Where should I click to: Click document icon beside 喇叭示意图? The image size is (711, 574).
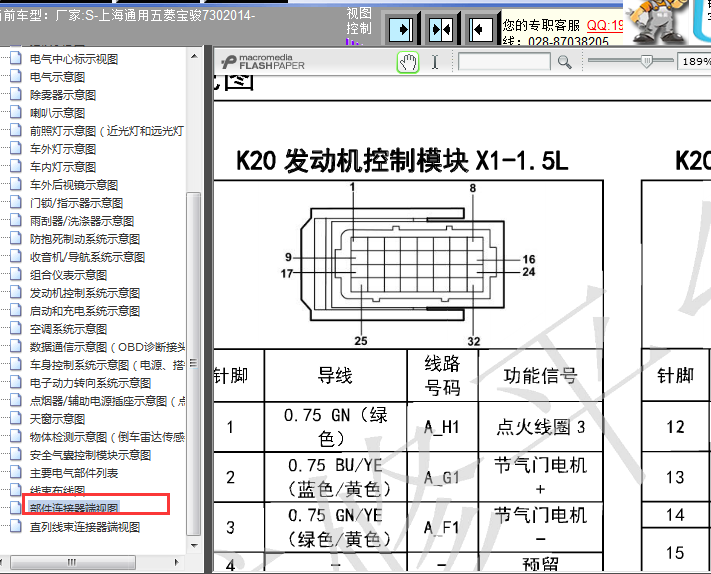pyautogui.click(x=16, y=112)
